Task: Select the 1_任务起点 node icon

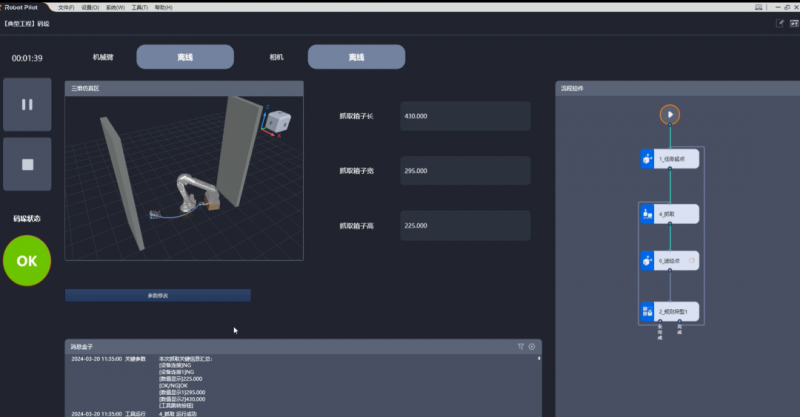Action: [646, 158]
